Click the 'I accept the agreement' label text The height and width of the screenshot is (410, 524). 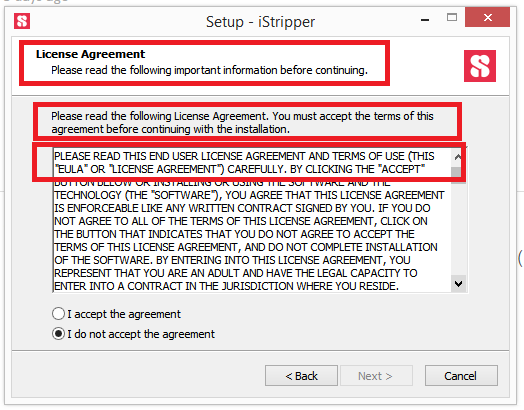124,314
